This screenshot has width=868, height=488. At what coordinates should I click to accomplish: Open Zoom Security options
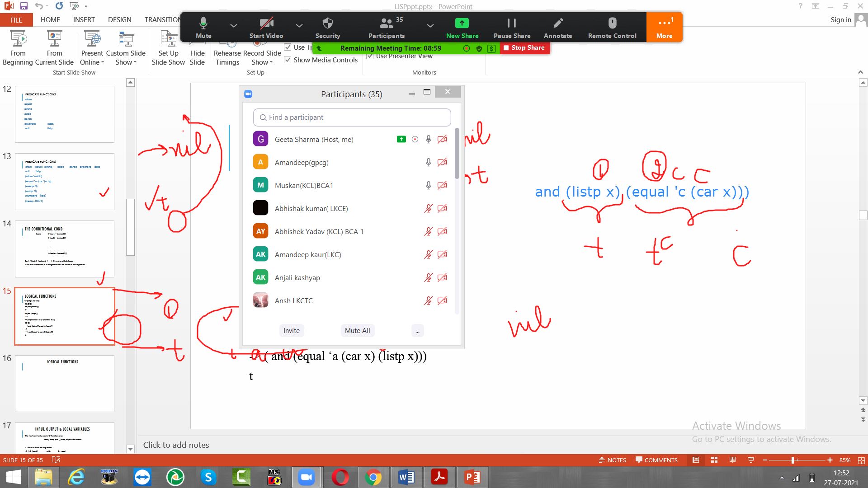327,28
